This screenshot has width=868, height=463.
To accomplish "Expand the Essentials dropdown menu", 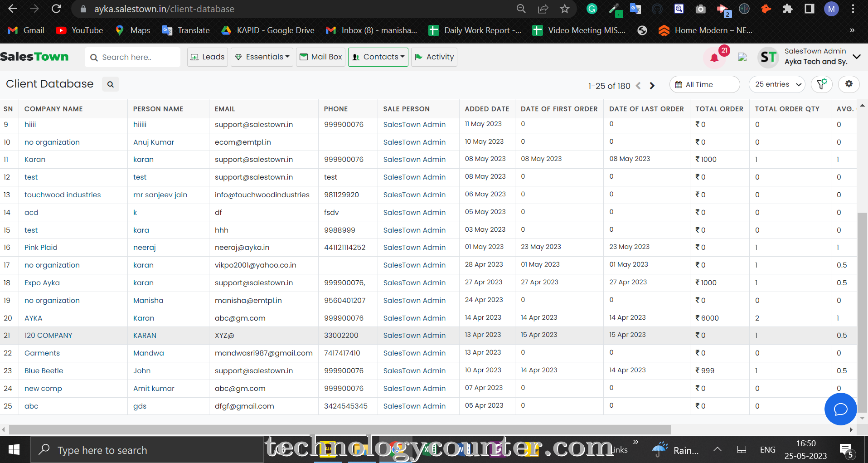I will coord(262,57).
